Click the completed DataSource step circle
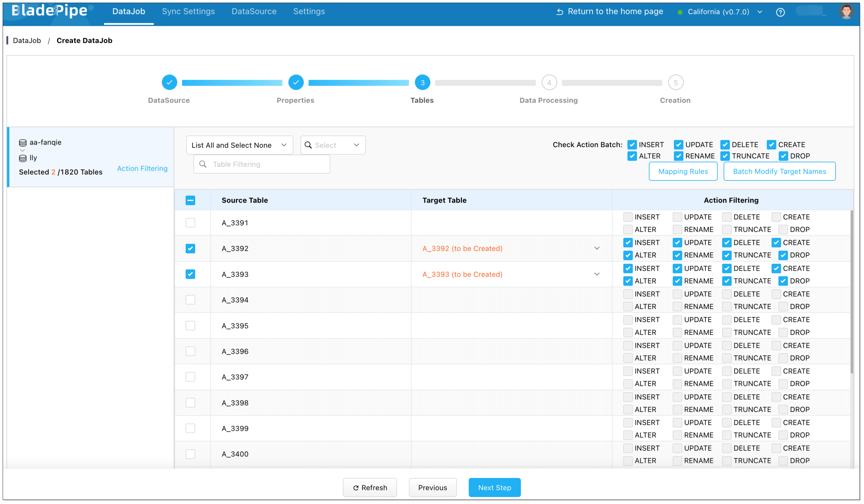Viewport: 864px width, 504px height. click(x=169, y=82)
